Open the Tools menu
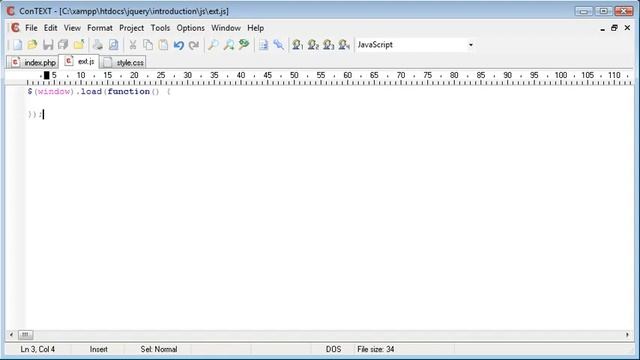The height and width of the screenshot is (360, 640). 160,28
